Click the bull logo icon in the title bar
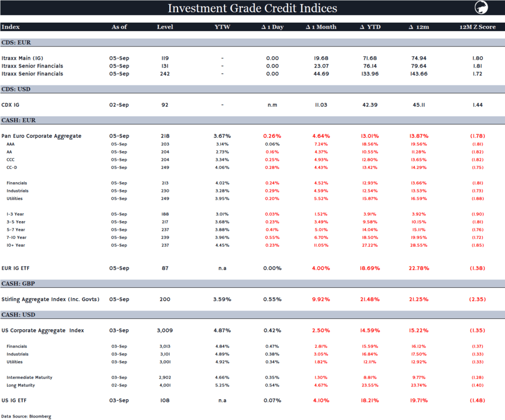Image resolution: width=505 pixels, height=420 pixels. pos(481,8)
